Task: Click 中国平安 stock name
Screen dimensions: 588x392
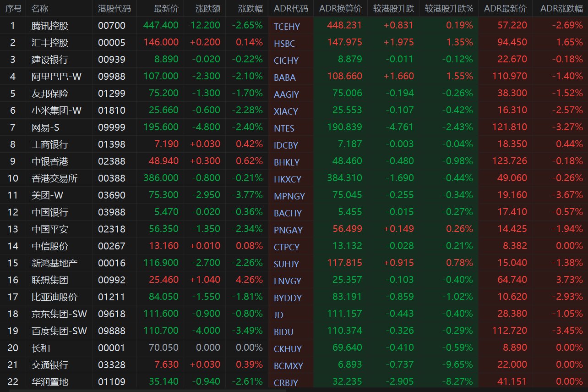Action: coord(50,229)
